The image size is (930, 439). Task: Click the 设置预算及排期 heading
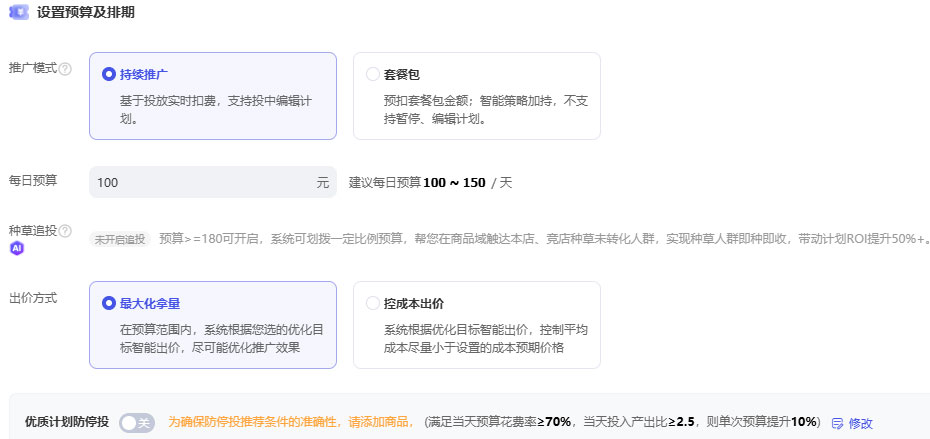tap(85, 12)
